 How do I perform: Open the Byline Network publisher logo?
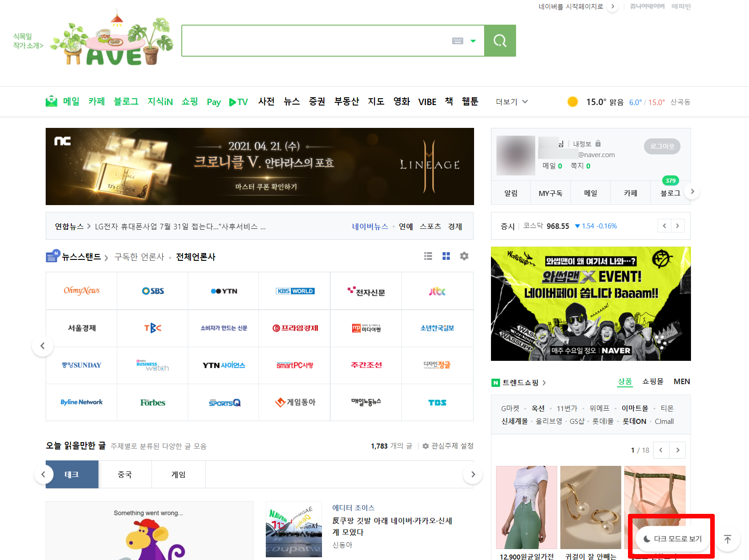pyautogui.click(x=82, y=402)
